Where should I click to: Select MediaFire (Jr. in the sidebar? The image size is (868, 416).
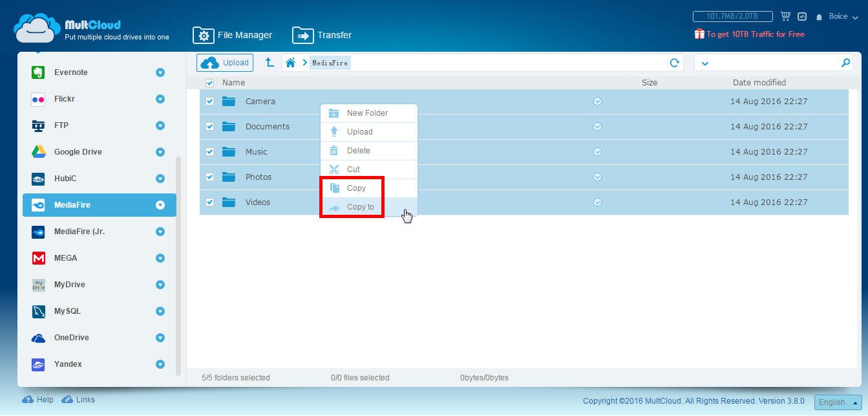coord(99,232)
